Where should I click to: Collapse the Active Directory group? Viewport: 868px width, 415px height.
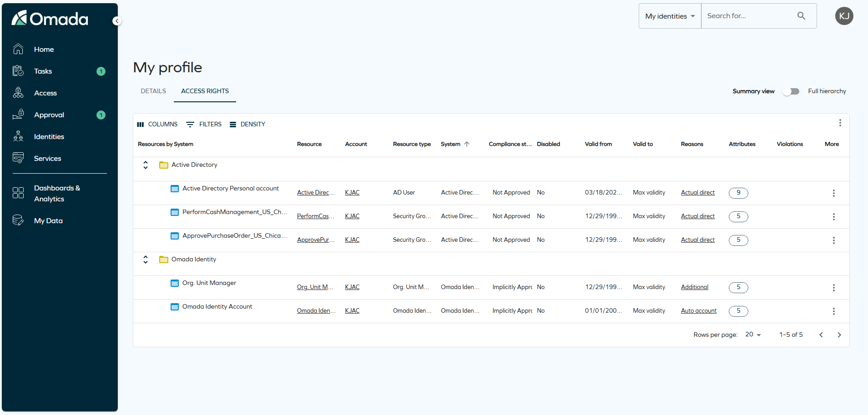point(146,165)
